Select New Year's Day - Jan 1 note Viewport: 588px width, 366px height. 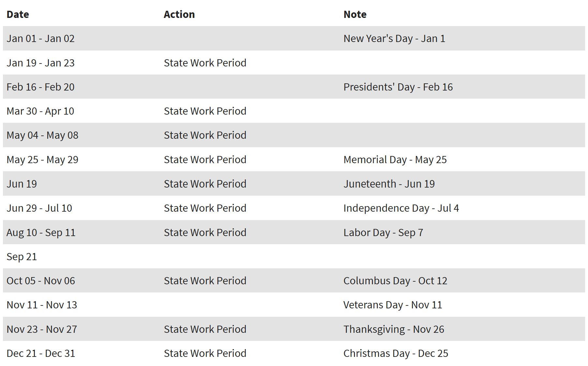[x=394, y=38]
